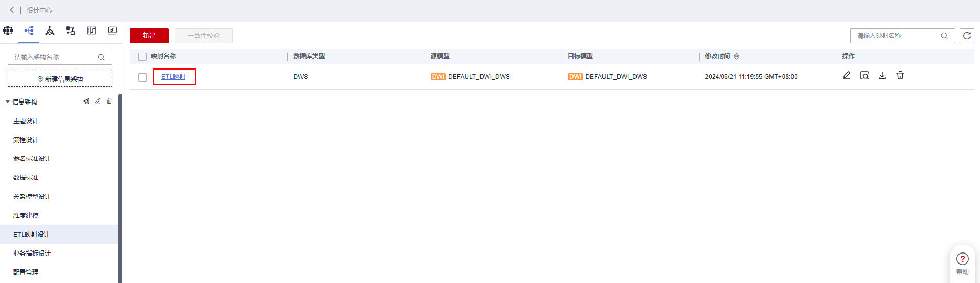Image resolution: width=980 pixels, height=283 pixels.
Task: Open the first sidebar tab with the cluster icon
Action: click(x=8, y=31)
